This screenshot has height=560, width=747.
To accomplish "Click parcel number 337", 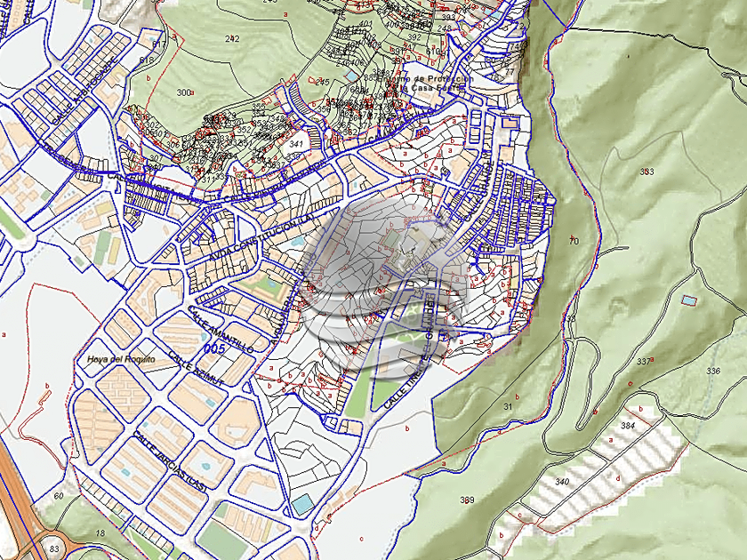I will tap(644, 362).
